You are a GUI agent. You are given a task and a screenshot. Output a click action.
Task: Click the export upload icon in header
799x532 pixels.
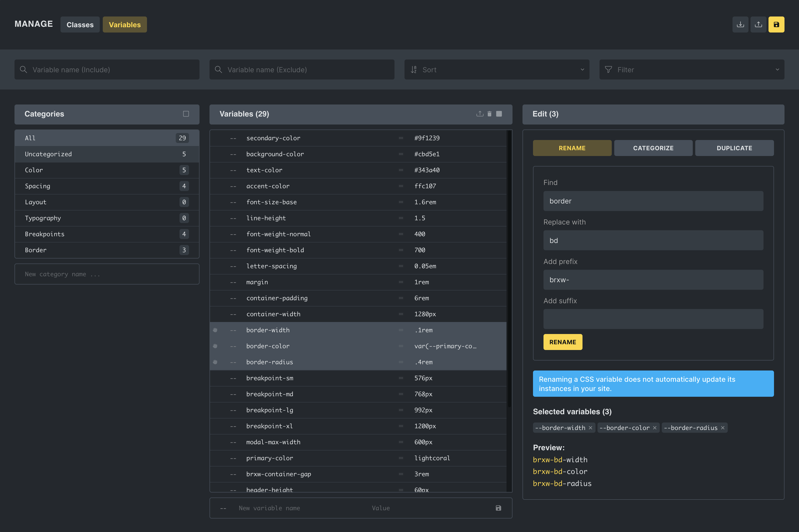click(758, 24)
